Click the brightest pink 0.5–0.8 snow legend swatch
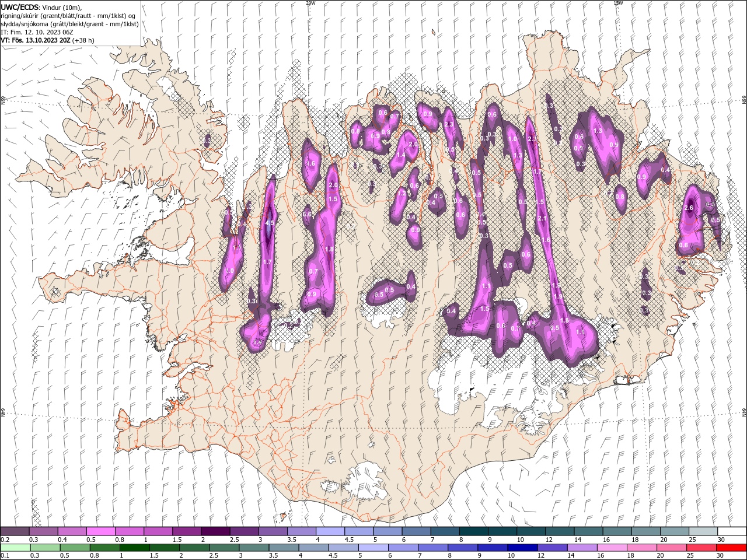 [x=100, y=531]
